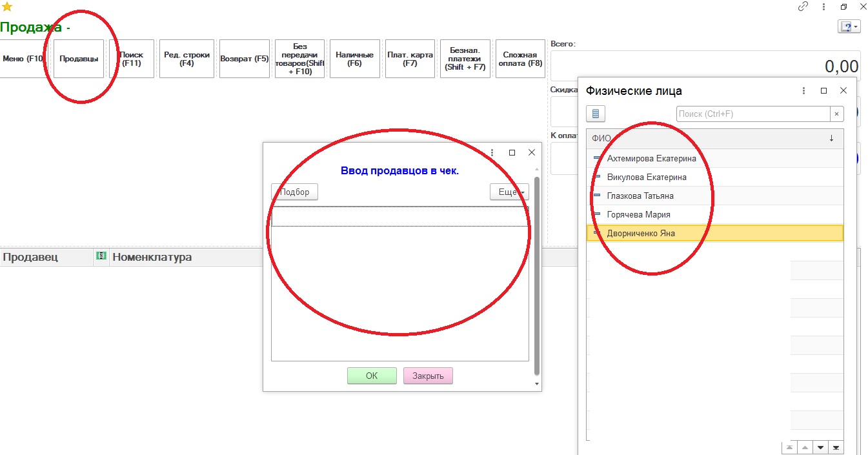
Task: Move down one record with arrow button
Action: pyautogui.click(x=820, y=447)
